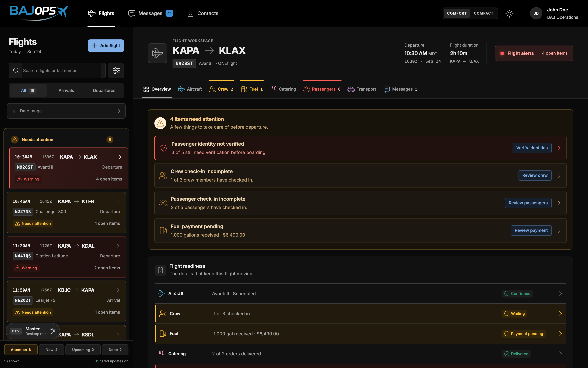Click the sun theme toggle icon
The width and height of the screenshot is (588, 368).
point(509,13)
